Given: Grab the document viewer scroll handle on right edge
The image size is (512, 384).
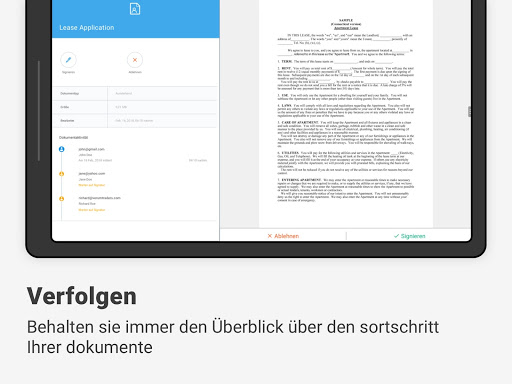Looking at the screenshot, I should point(469,111).
